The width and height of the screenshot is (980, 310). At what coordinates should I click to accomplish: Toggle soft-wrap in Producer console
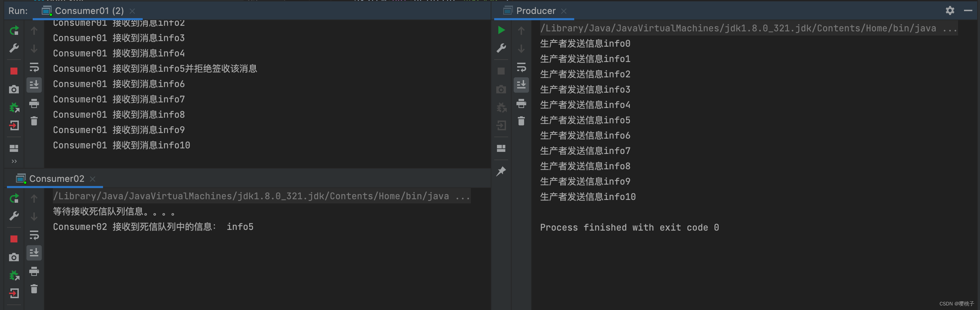522,68
